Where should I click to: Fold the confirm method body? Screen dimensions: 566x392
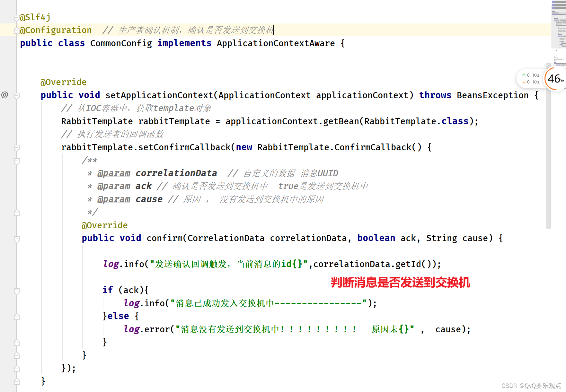tap(17, 239)
